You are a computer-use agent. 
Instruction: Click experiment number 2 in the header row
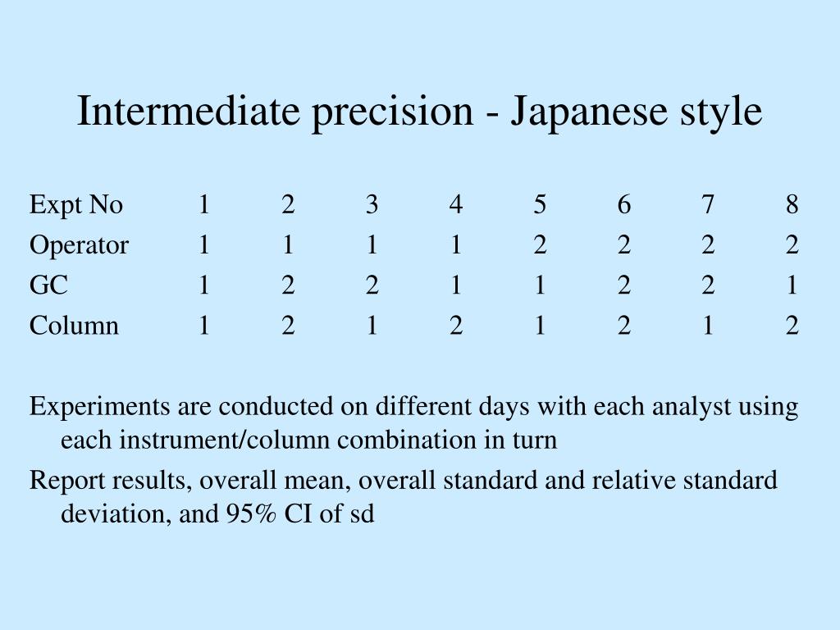[288, 204]
